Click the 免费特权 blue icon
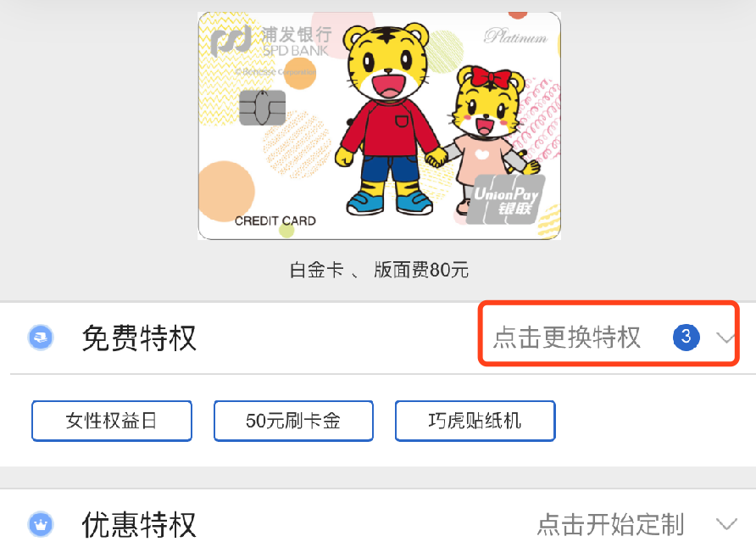 point(41,338)
